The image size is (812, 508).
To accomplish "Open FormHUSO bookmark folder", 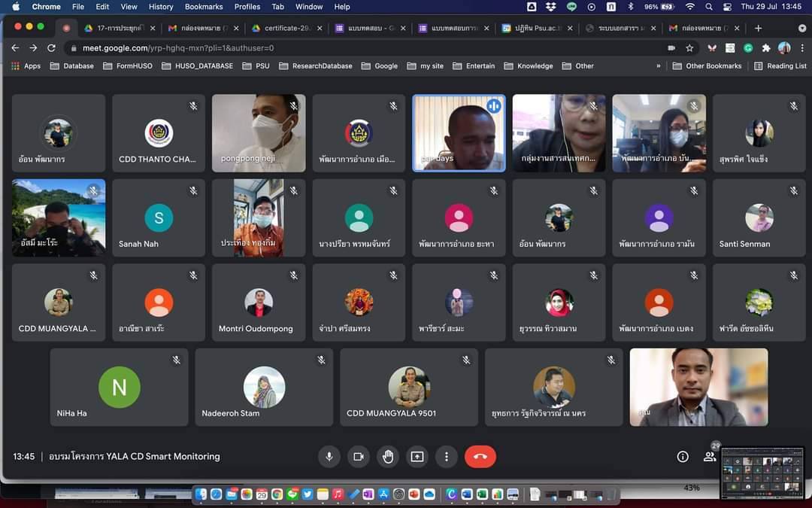I will [x=127, y=65].
